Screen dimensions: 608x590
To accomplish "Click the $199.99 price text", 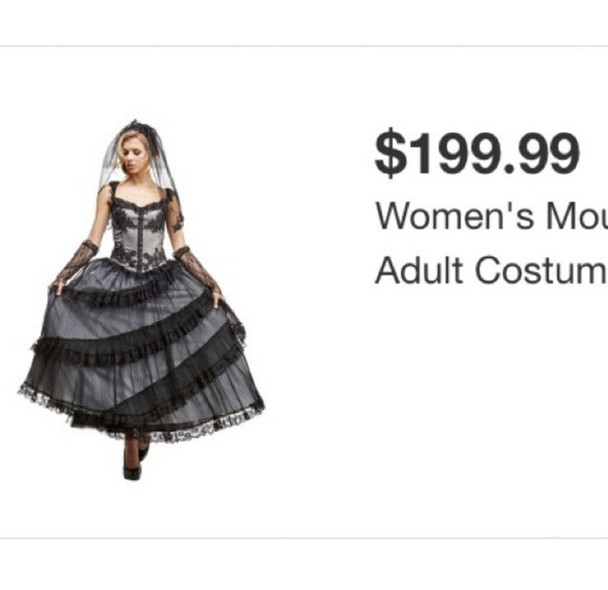I will [477, 153].
